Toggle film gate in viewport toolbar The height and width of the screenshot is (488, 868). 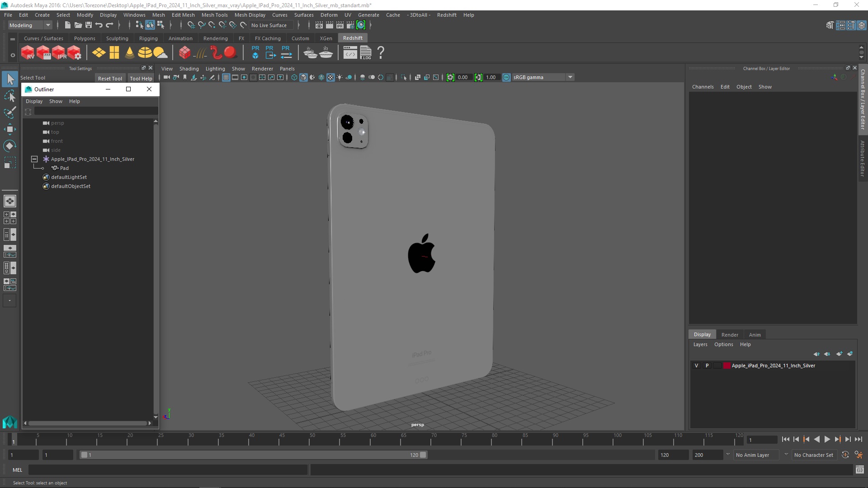[235, 77]
